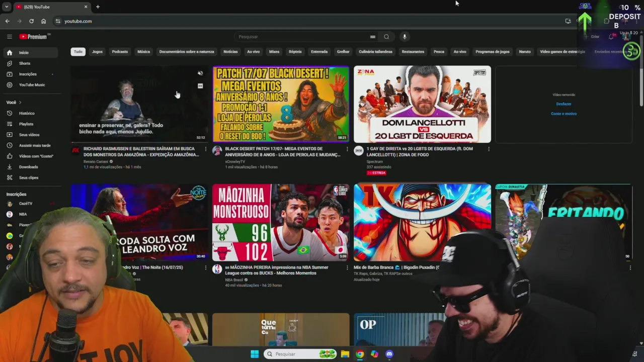Click the Pesquisar search field

[x=302, y=37]
